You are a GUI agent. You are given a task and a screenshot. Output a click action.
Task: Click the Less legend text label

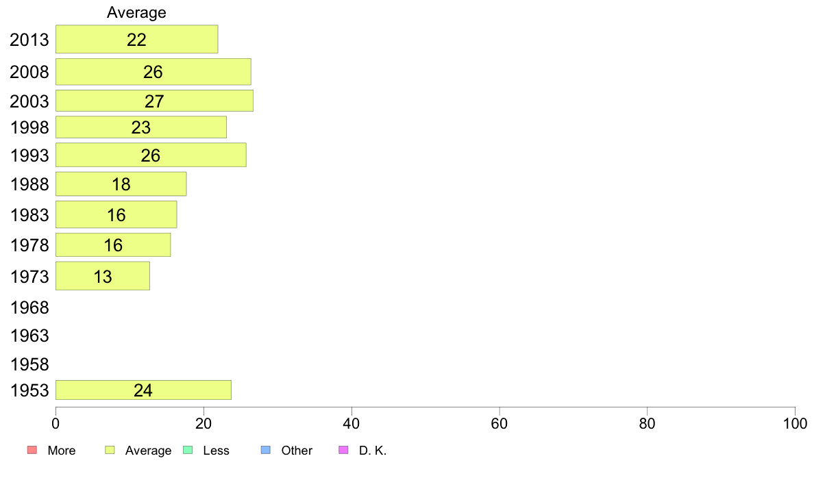click(216, 451)
